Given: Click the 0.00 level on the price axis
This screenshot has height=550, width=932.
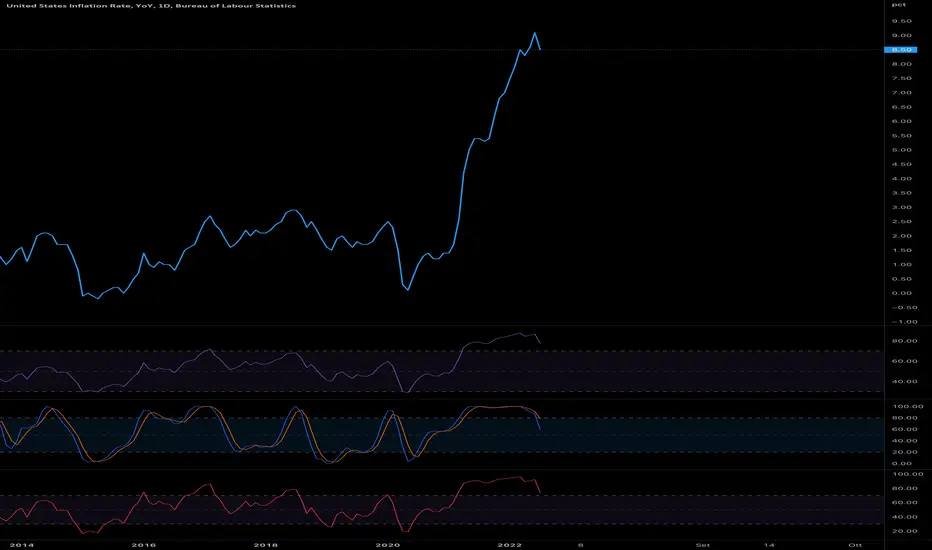Looking at the screenshot, I should [x=902, y=293].
